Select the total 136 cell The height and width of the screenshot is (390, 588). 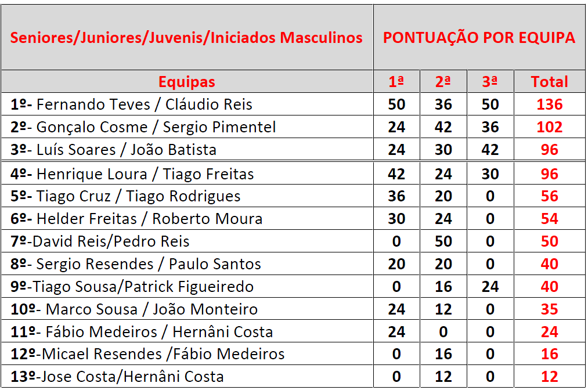(549, 104)
